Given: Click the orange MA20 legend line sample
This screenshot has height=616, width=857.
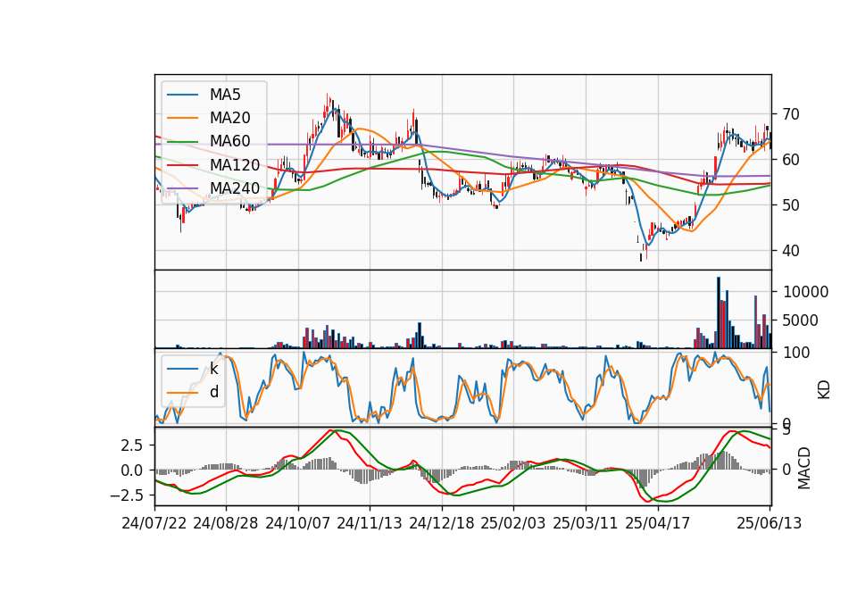Looking at the screenshot, I should (x=182, y=118).
